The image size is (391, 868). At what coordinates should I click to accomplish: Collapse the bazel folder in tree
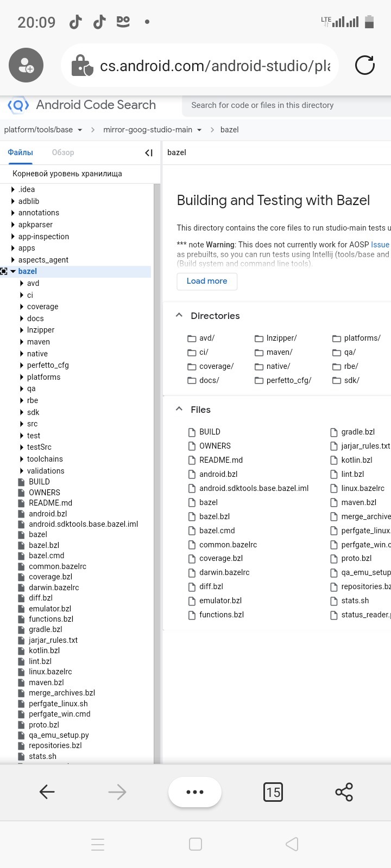(13, 271)
